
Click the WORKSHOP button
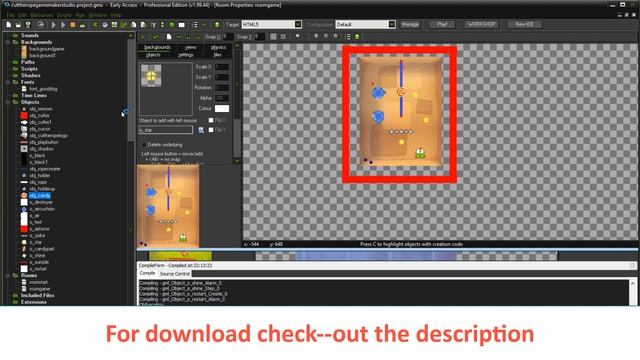481,24
